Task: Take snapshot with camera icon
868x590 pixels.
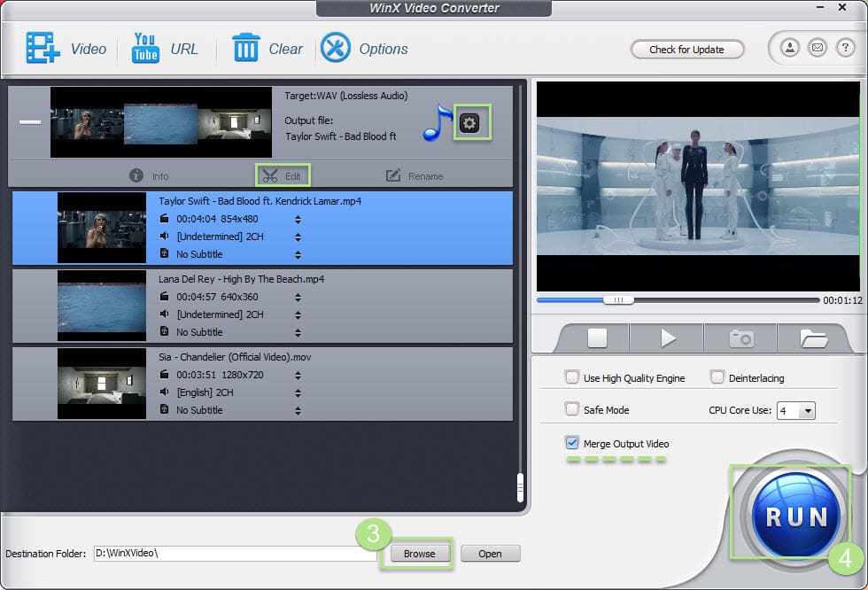Action: [741, 338]
